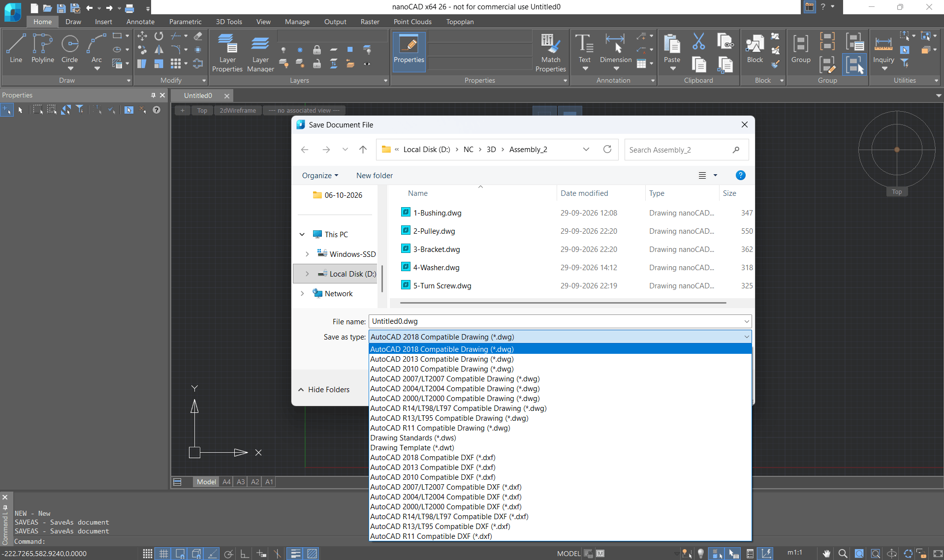Viewport: 944px width, 560px height.
Task: Collapse the Save as type dropdown
Action: click(x=746, y=337)
